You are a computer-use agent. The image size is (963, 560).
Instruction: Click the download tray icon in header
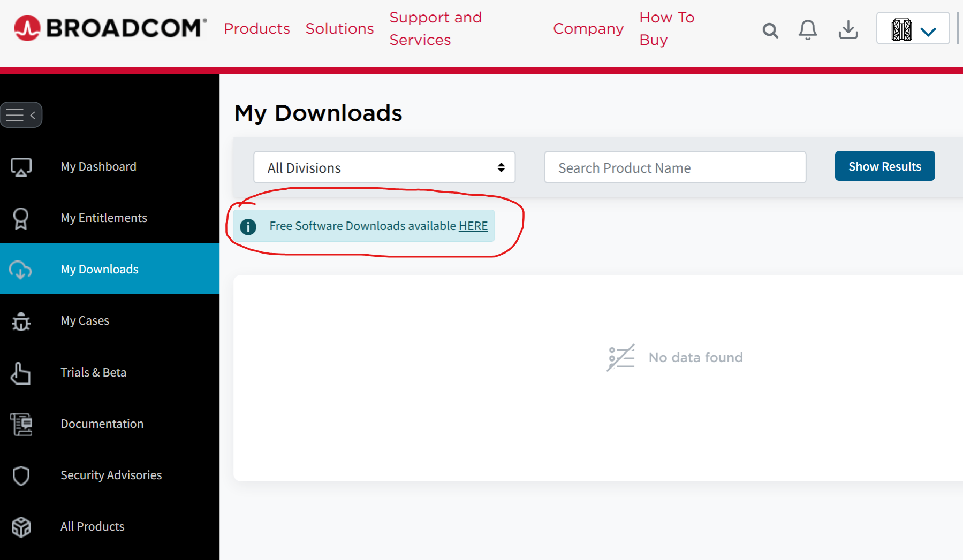pyautogui.click(x=848, y=30)
